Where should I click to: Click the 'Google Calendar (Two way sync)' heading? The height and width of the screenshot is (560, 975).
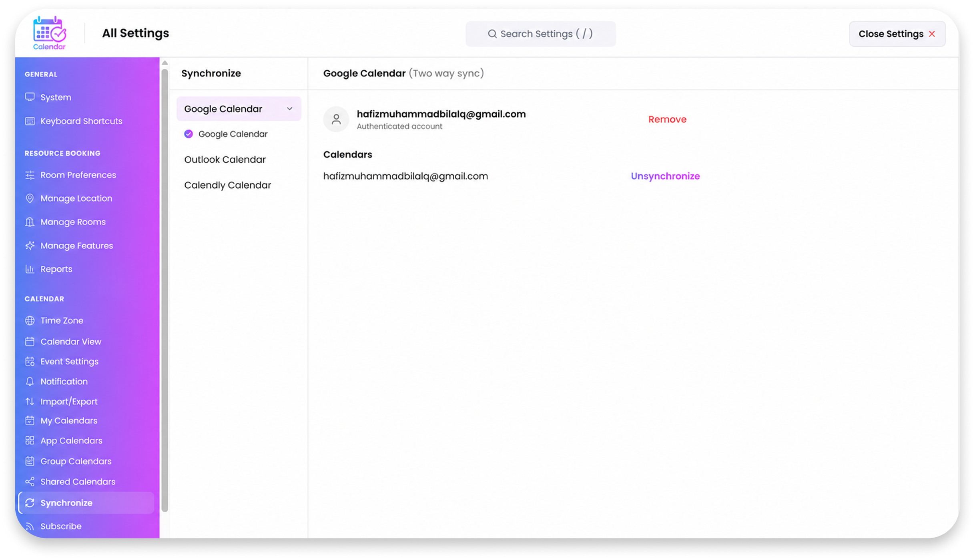pyautogui.click(x=403, y=73)
